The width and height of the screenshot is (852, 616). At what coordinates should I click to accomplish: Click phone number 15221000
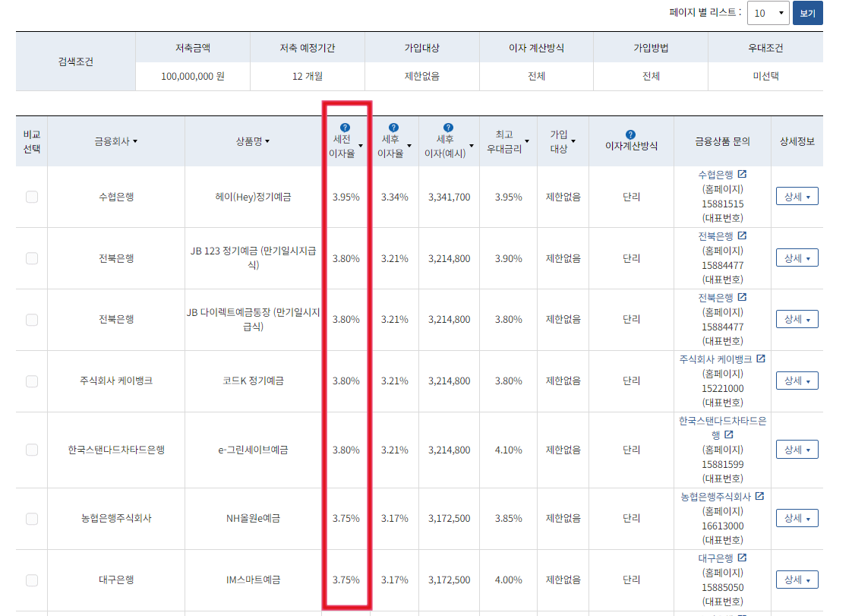[x=723, y=388]
